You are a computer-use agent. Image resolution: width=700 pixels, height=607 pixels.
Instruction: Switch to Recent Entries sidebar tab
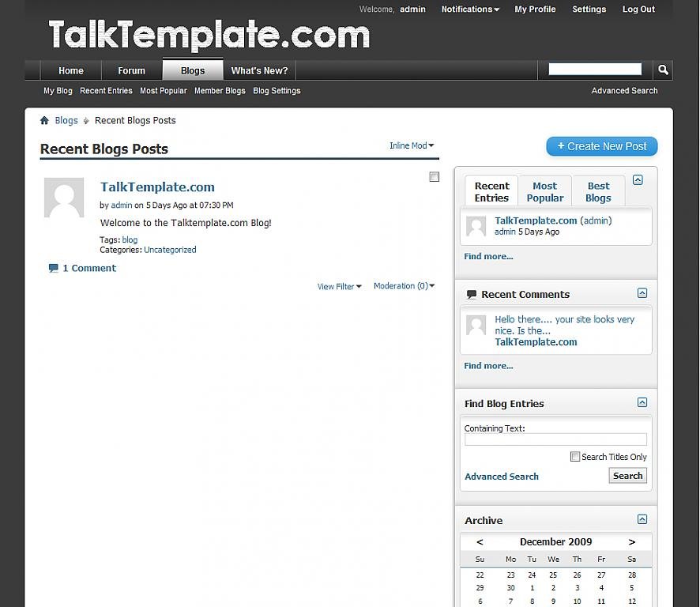coord(491,191)
